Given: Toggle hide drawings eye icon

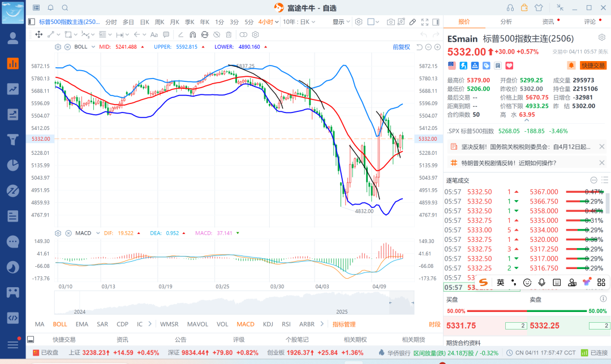Looking at the screenshot, I should pyautogui.click(x=217, y=34).
